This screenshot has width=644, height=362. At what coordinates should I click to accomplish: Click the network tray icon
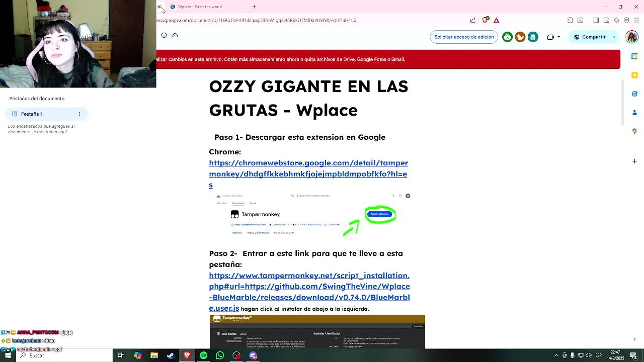(580, 355)
